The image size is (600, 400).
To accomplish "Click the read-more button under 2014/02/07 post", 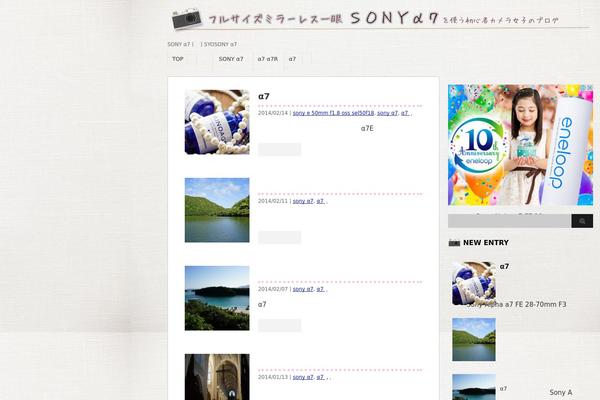I will (x=279, y=325).
